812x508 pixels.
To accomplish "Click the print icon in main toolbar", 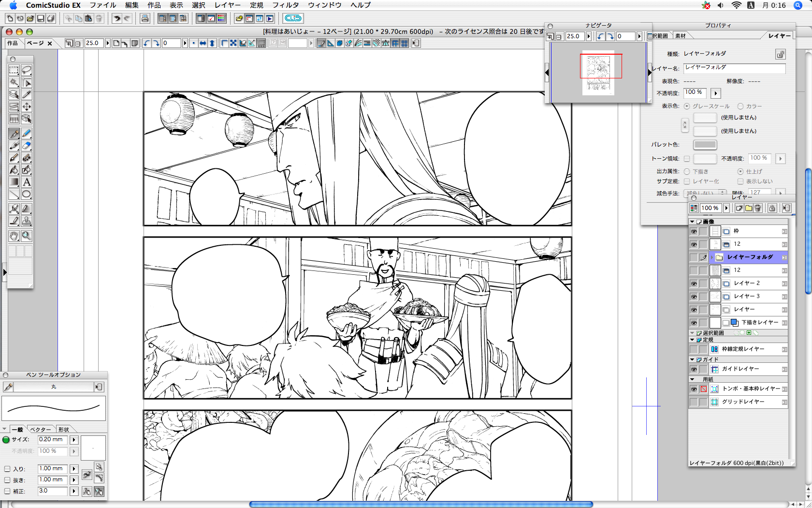I will coord(145,18).
